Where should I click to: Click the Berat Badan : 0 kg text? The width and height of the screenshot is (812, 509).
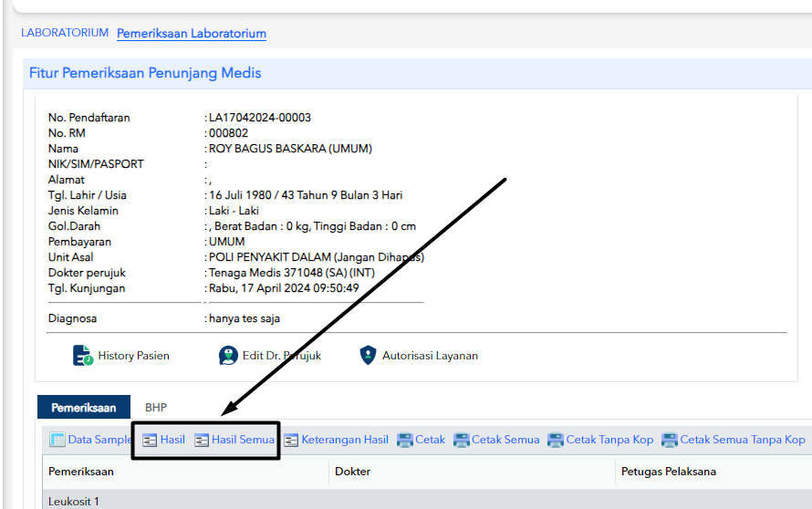(262, 226)
